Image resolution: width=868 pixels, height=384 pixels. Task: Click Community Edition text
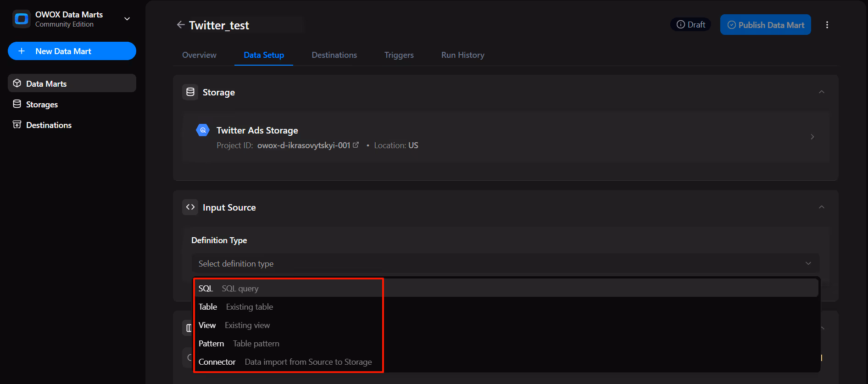click(64, 24)
